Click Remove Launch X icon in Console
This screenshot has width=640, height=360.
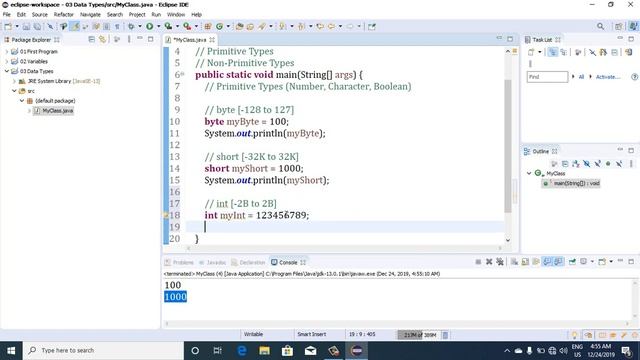pos(489,262)
